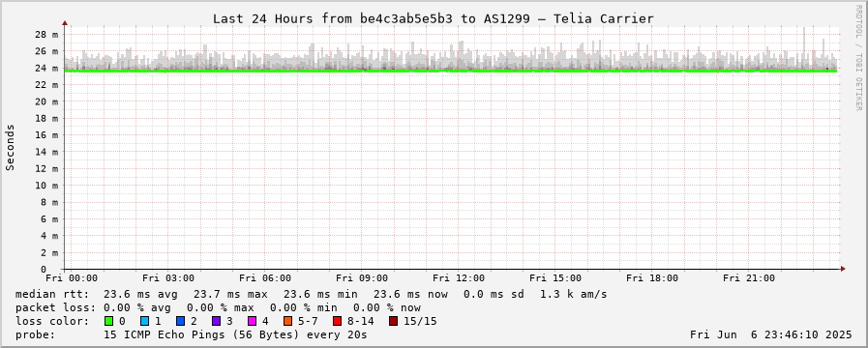The width and height of the screenshot is (868, 348).
Task: Click the dark red 15/15 loss swatch
Action: [393, 321]
